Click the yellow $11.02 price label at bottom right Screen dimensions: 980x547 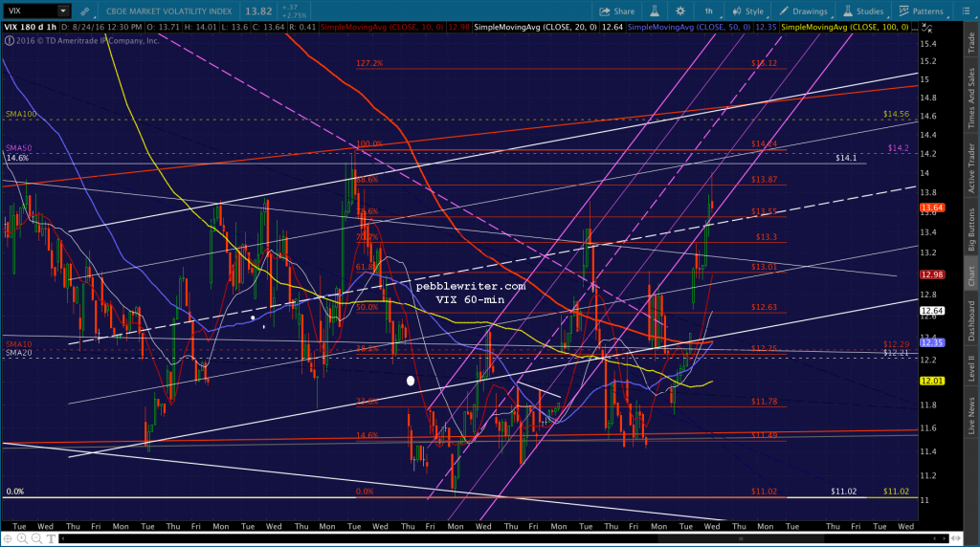(896, 492)
